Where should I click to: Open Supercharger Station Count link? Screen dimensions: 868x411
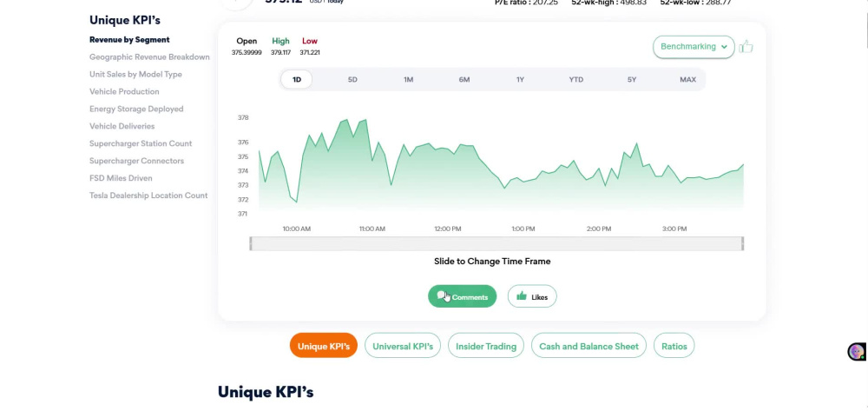point(141,143)
